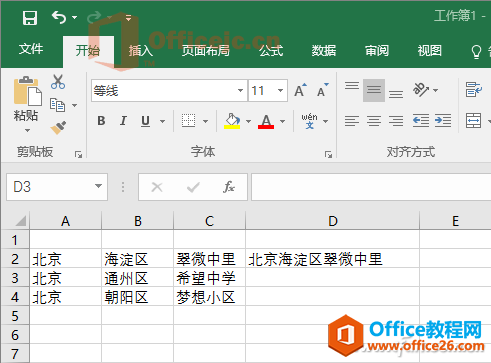The image size is (491, 363).
Task: Click the Decrease Indent icon
Action: pos(420,120)
